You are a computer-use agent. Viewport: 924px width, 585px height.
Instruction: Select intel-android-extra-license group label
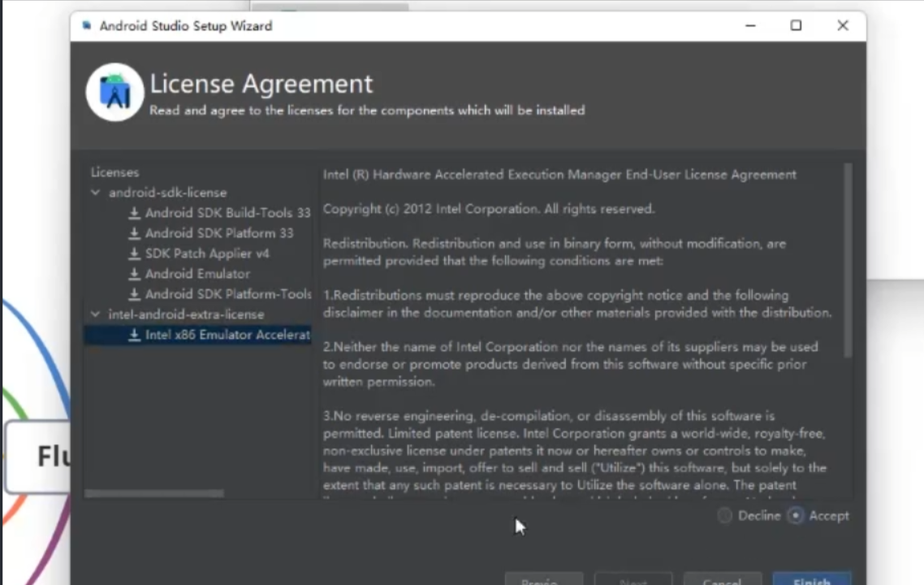[186, 314]
